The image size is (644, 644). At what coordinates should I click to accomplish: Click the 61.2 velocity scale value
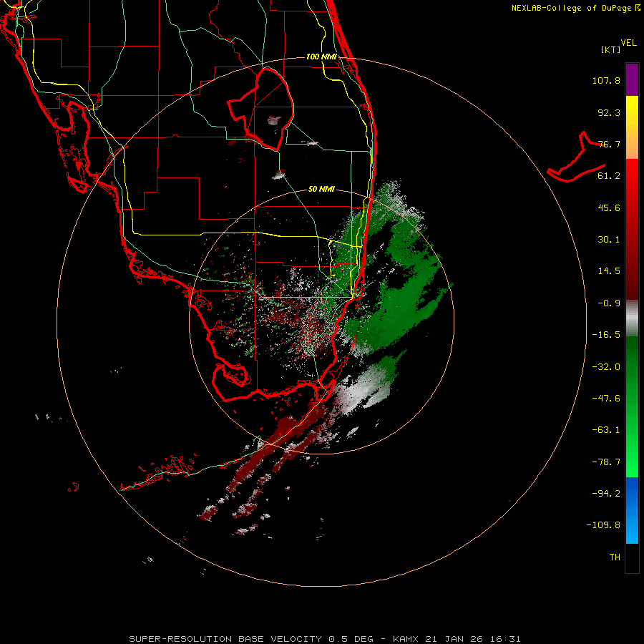[609, 176]
